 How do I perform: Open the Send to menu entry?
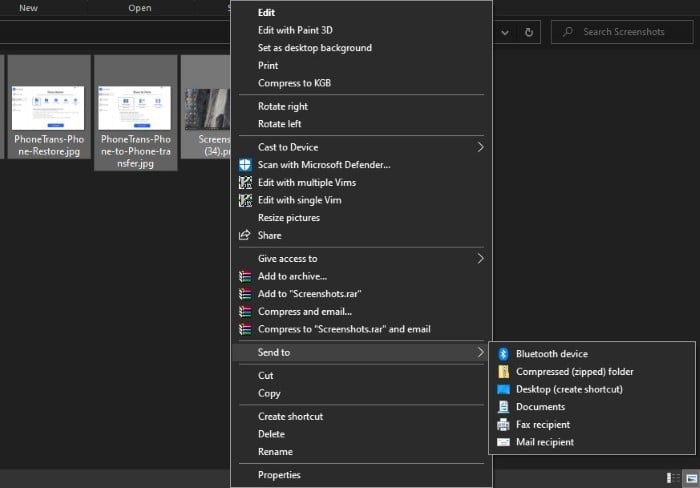pyautogui.click(x=361, y=352)
